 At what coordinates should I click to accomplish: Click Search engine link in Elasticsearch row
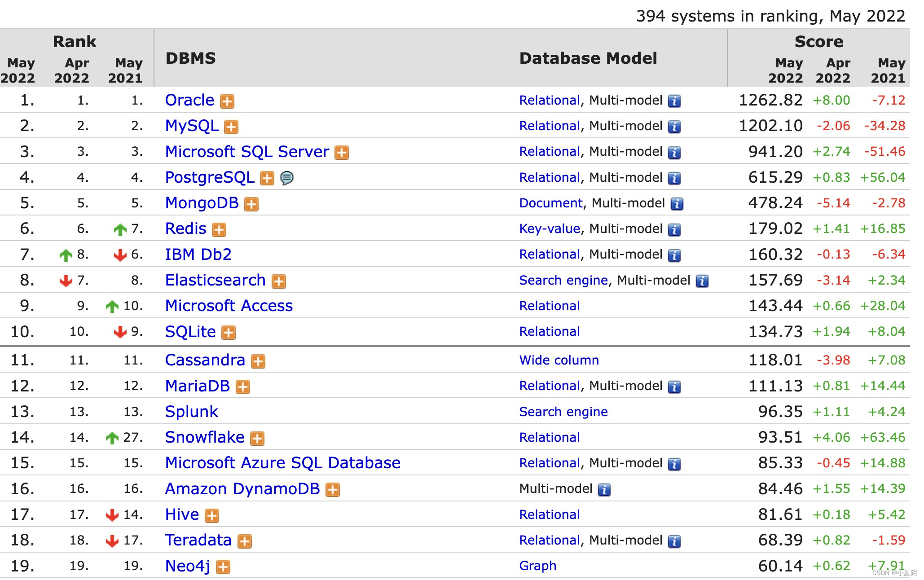563,280
